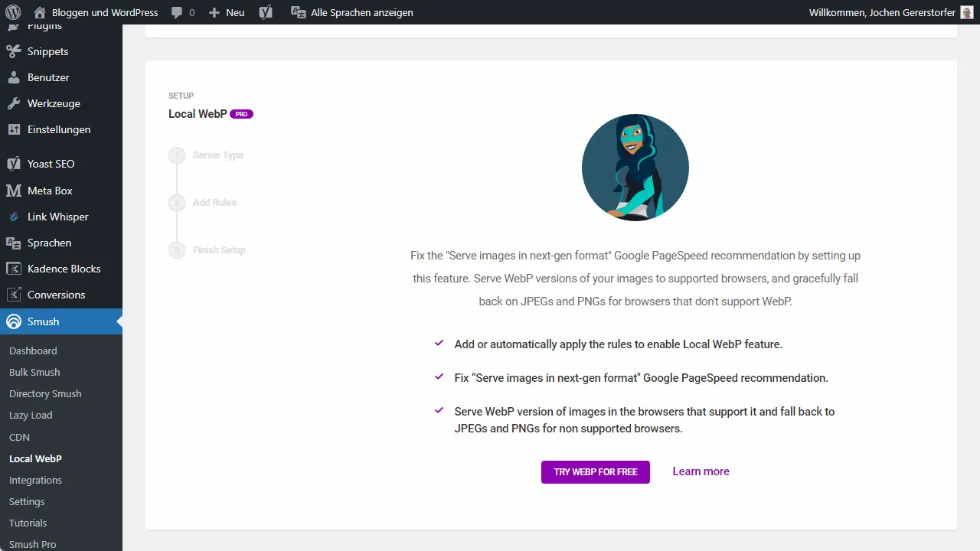Click Bloggen und WordPress site name
The height and width of the screenshot is (551, 980).
coord(105,12)
